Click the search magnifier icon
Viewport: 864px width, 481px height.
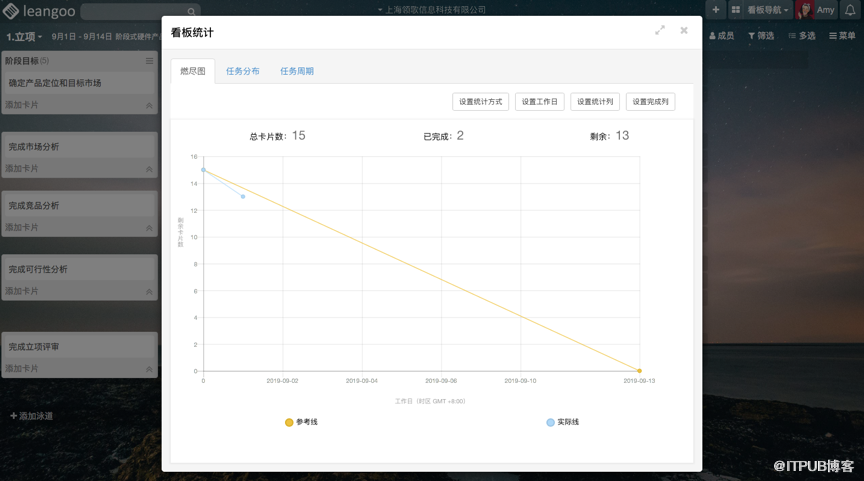[193, 12]
